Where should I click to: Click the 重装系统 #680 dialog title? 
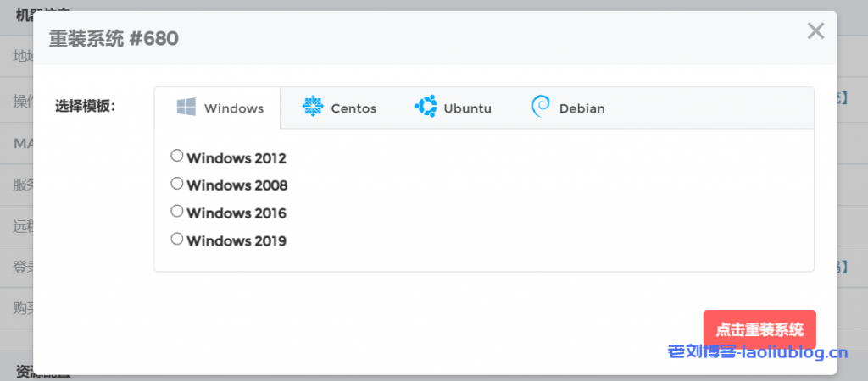(114, 38)
